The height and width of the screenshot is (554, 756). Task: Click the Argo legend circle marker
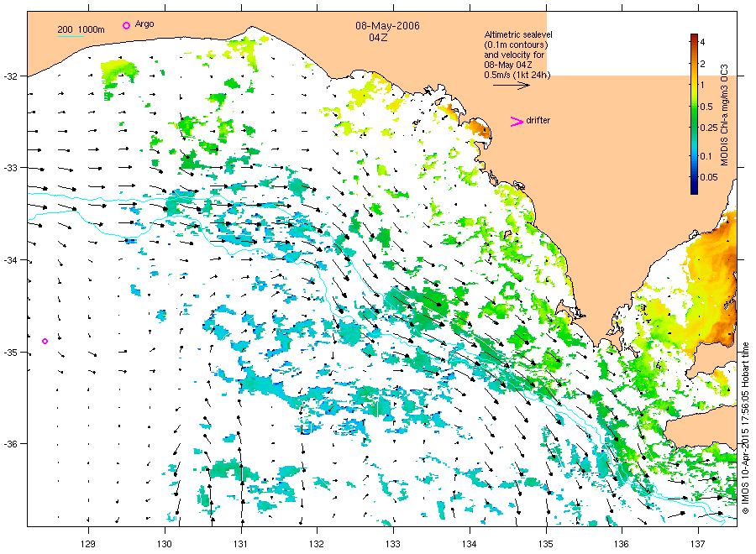coord(126,25)
